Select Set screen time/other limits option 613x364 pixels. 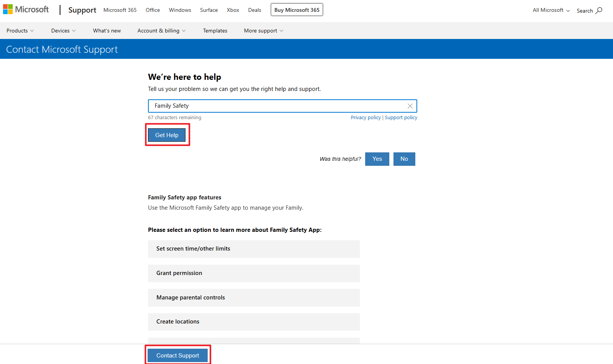tap(254, 249)
